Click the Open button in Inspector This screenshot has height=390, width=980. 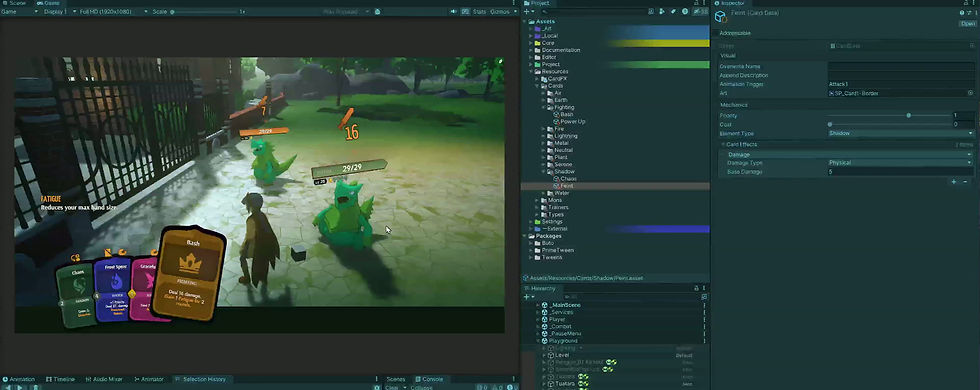pos(968,24)
